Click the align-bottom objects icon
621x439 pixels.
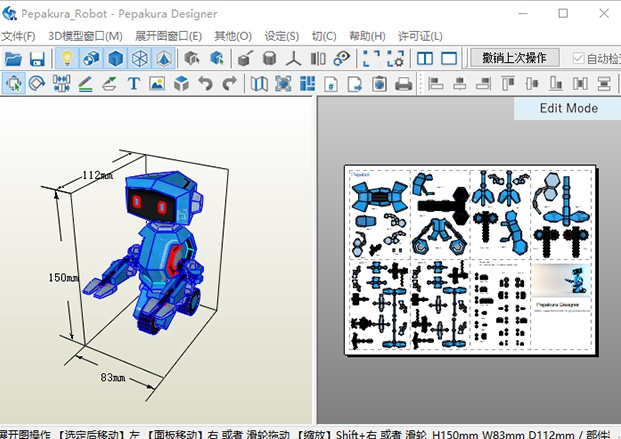coord(556,84)
